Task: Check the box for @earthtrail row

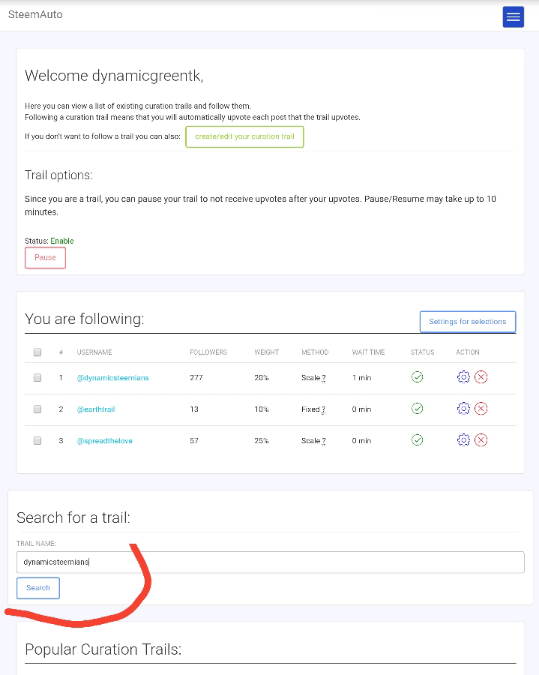Action: click(x=37, y=409)
